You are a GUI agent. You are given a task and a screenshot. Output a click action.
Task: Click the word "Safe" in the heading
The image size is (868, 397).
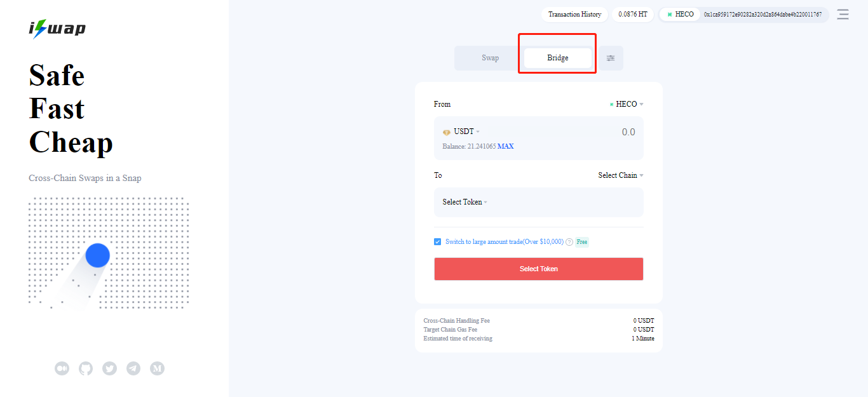[x=57, y=75]
